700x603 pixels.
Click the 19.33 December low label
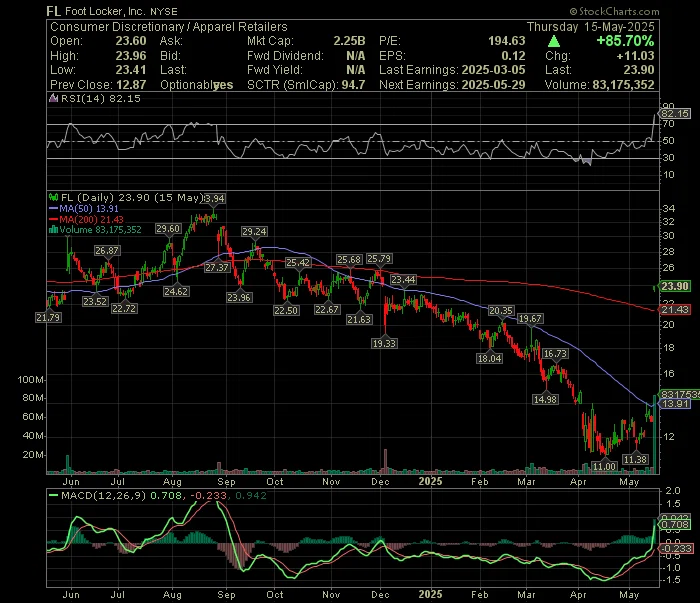click(x=384, y=343)
